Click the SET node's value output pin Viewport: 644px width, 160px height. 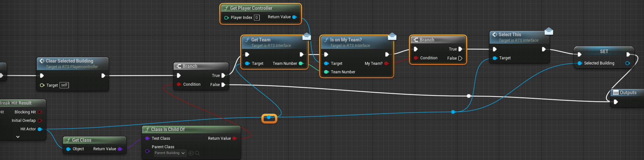[627, 63]
